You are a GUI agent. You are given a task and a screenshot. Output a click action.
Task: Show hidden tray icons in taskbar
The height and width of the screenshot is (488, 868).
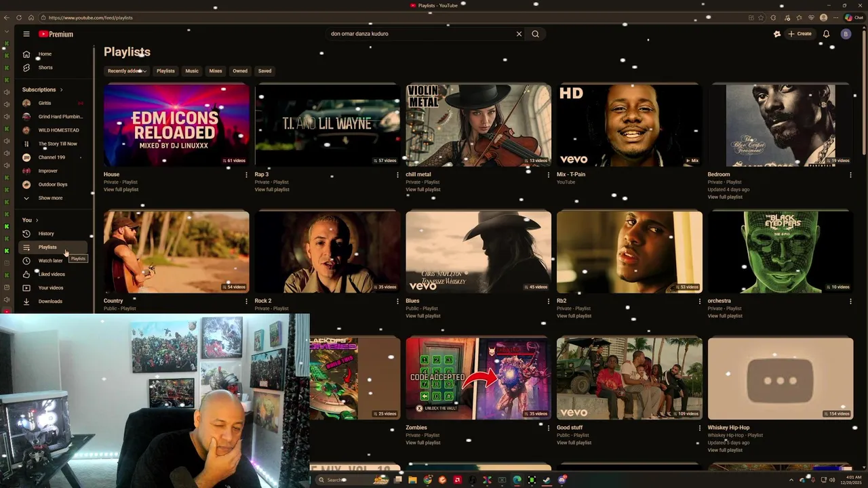click(x=791, y=480)
